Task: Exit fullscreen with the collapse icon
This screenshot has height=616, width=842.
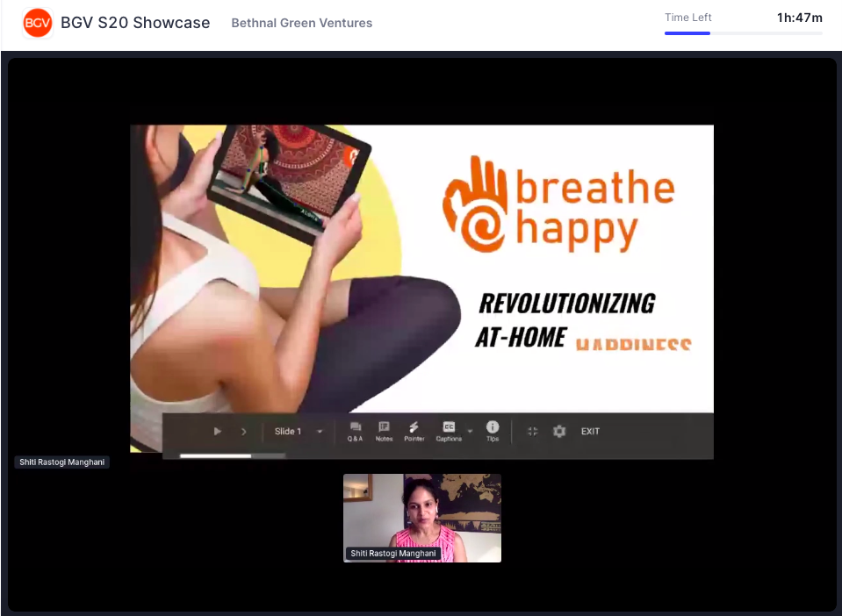Action: [x=533, y=432]
